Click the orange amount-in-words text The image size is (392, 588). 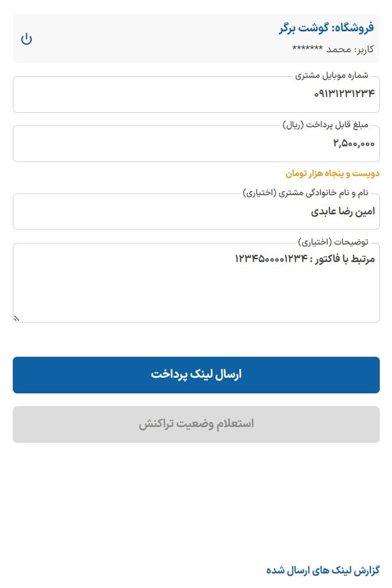point(332,173)
